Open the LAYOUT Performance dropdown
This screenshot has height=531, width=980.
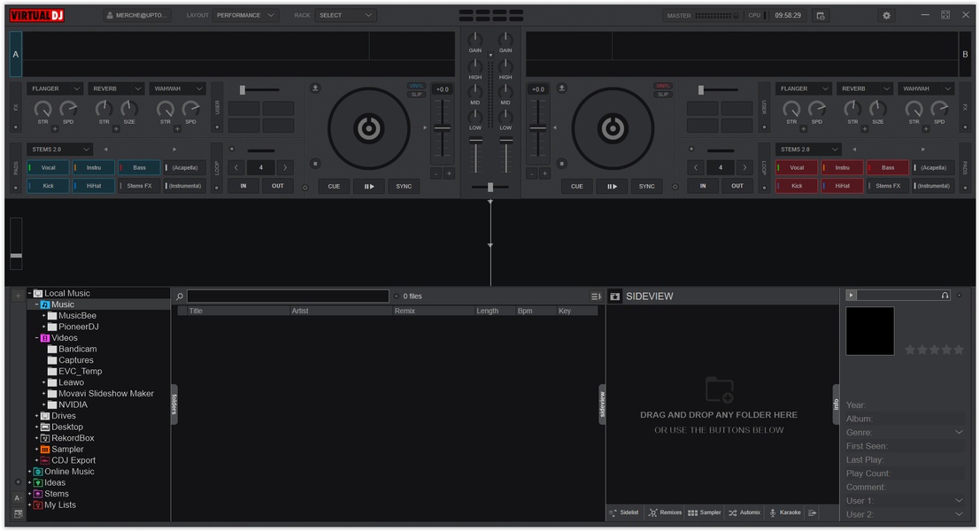click(245, 15)
